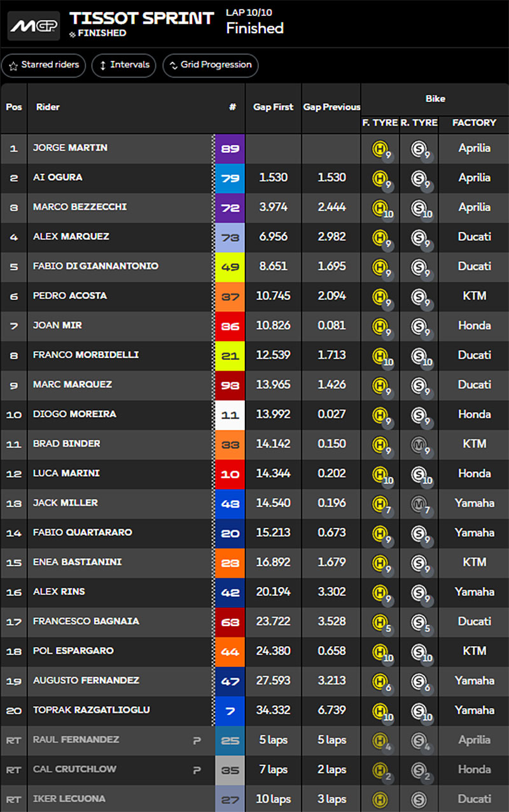Click Fabio Di Giannantonio's yellow number 49 badge

[x=230, y=266]
